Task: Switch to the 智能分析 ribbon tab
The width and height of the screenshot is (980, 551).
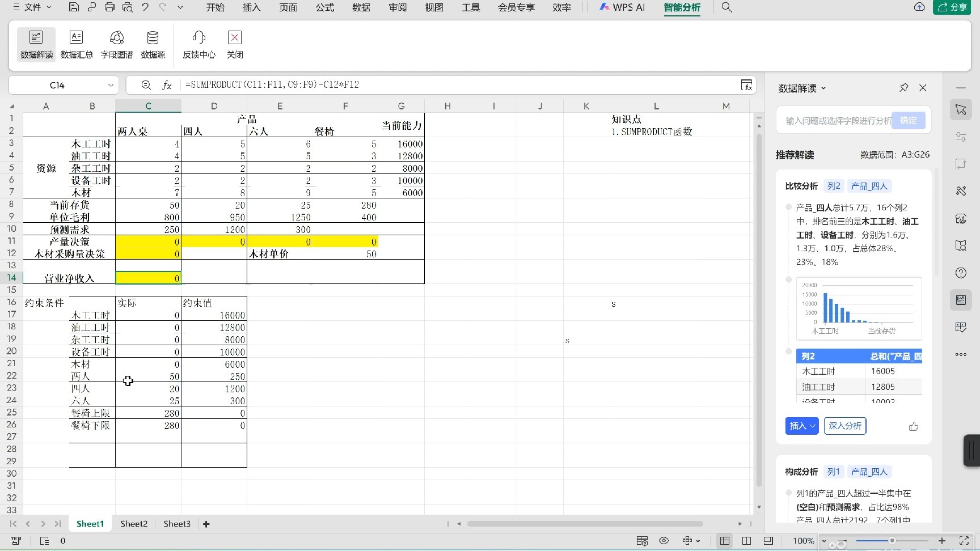Action: (682, 7)
